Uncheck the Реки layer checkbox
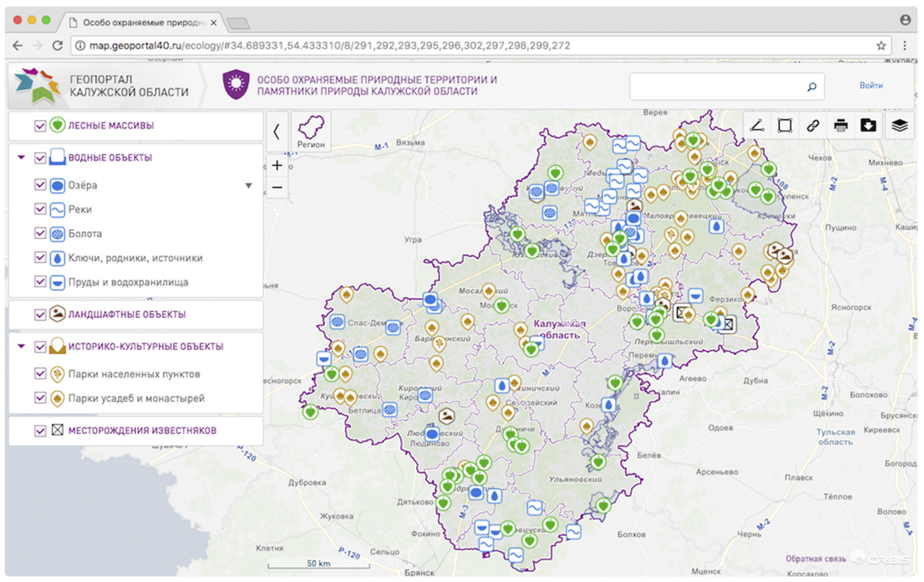924x582 pixels. coord(40,209)
